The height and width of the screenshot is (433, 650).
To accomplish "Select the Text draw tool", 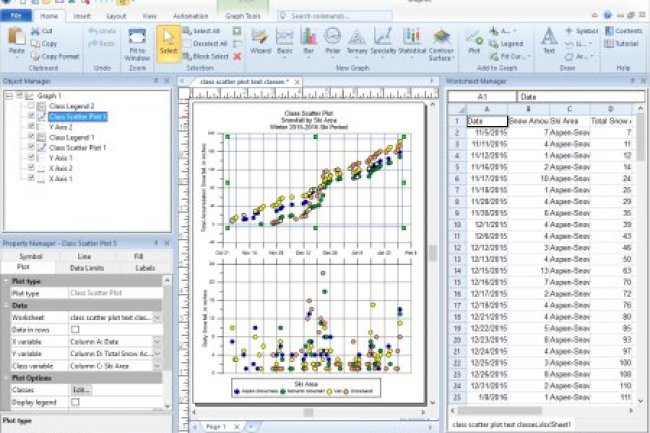I will [549, 41].
